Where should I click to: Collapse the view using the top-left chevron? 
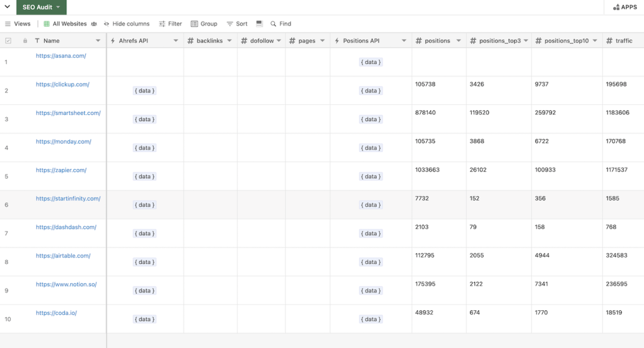[x=6, y=8]
